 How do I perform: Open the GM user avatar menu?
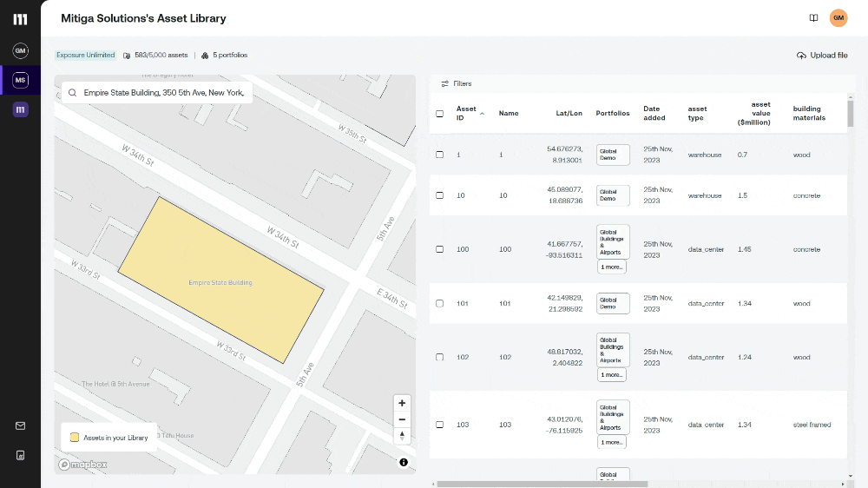[x=838, y=17]
